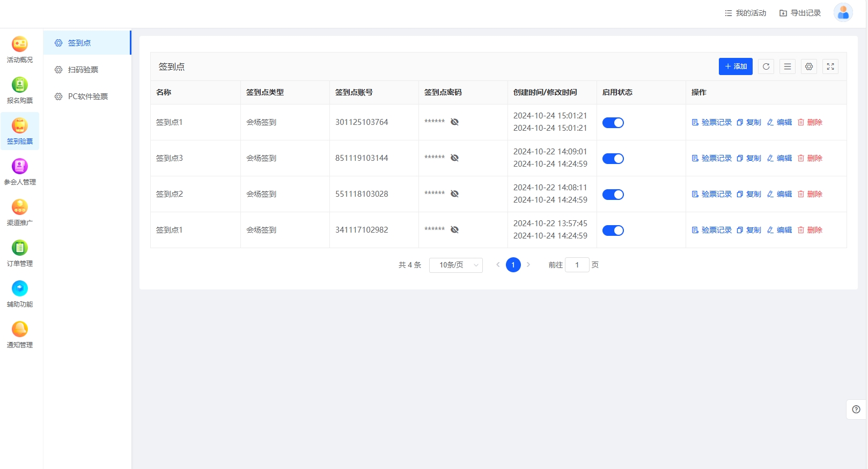
Task: Open 验票记录 for account 341117102982
Action: tap(712, 230)
